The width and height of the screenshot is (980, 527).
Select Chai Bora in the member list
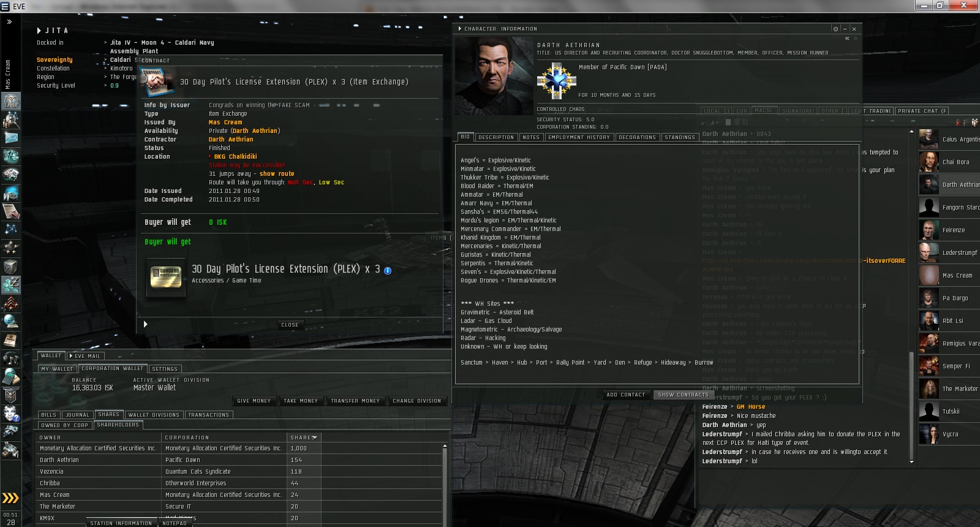(x=949, y=162)
